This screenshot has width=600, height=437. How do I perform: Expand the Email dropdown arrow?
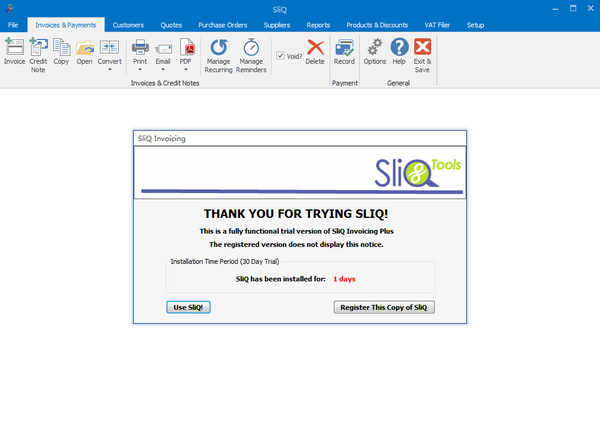(163, 70)
